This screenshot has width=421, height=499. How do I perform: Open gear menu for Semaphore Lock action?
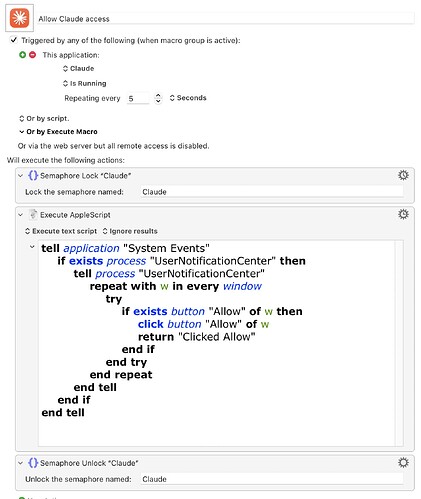(x=403, y=175)
